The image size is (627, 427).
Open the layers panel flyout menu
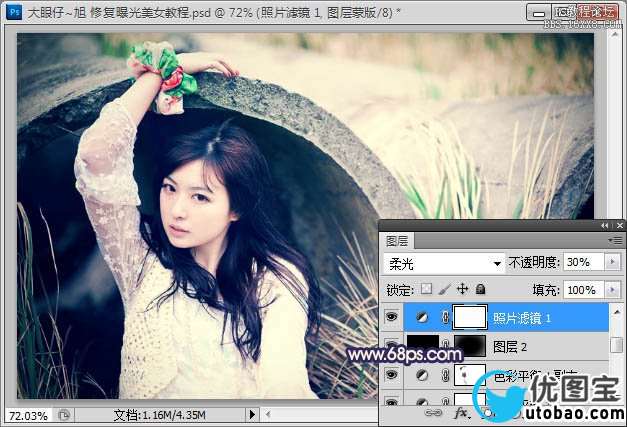615,240
